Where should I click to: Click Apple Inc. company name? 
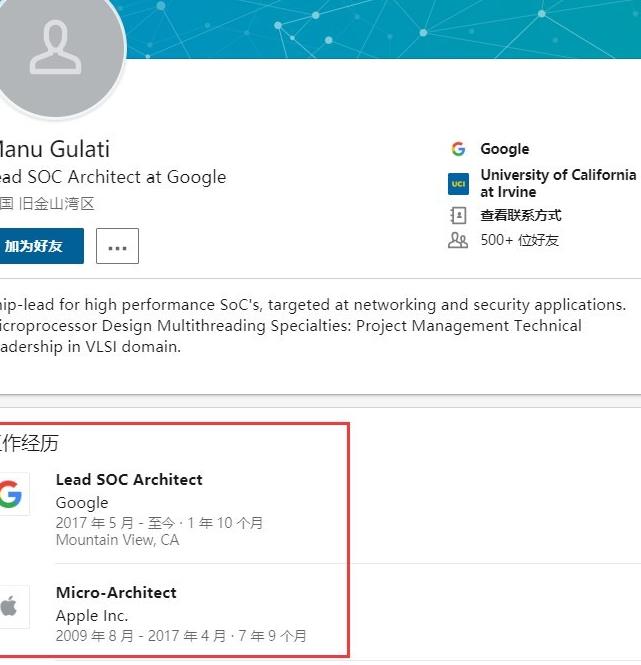point(92,615)
